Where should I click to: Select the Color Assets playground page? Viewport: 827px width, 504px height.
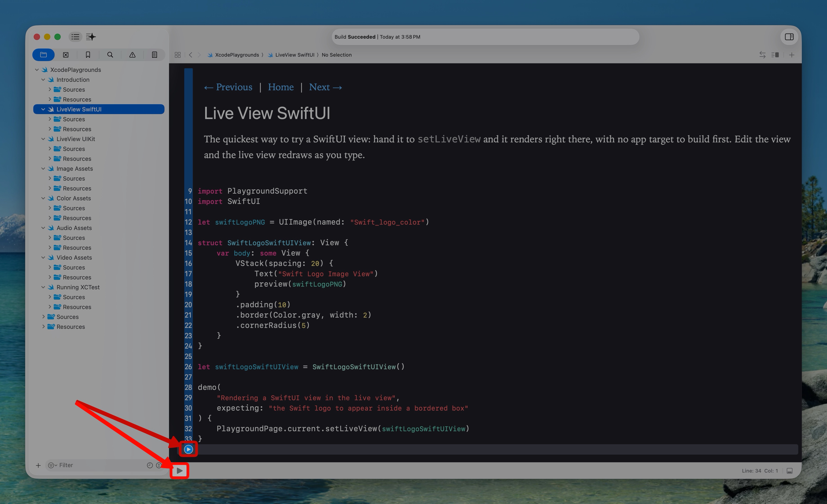pyautogui.click(x=99, y=198)
